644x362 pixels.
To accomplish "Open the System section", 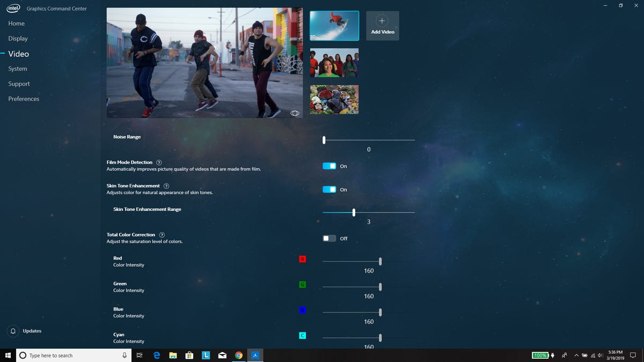I will click(x=17, y=69).
